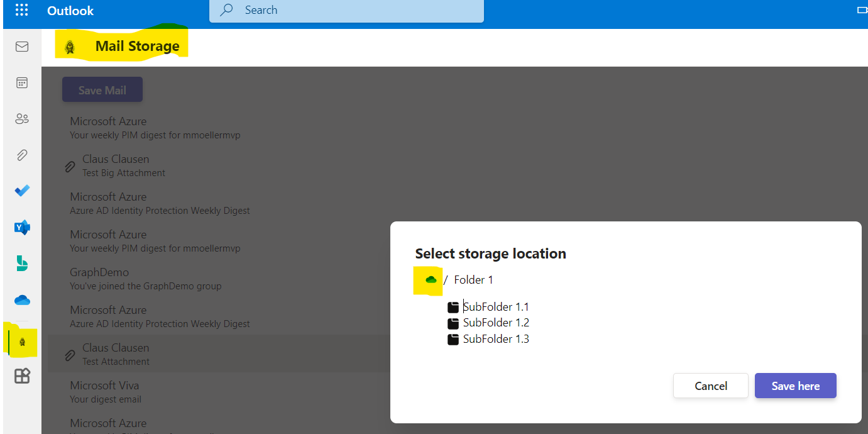Click paperclip icon on Test Attachment mail
This screenshot has width=868, height=434.
tap(70, 355)
